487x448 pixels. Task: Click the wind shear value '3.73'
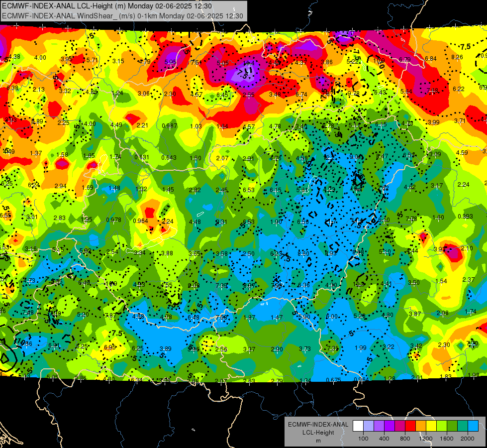[x=304, y=348]
